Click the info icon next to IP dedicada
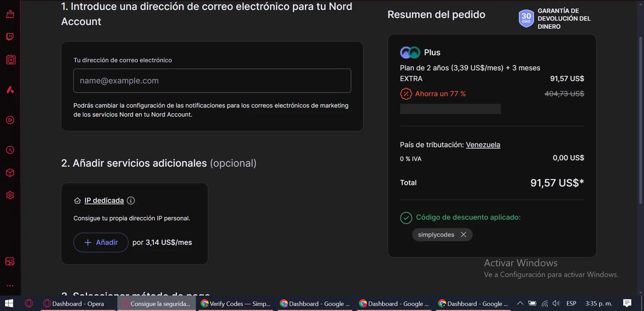644x311 pixels. tap(131, 201)
